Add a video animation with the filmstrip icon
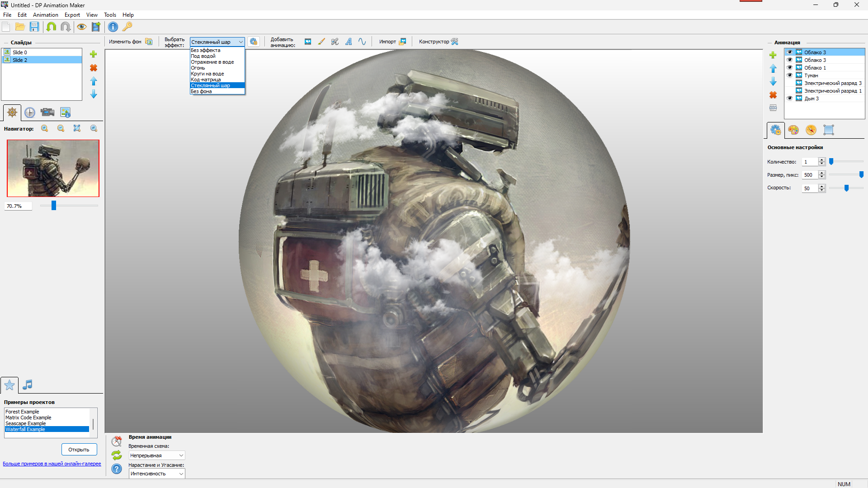Screen dimensions: 868x488 (308, 42)
